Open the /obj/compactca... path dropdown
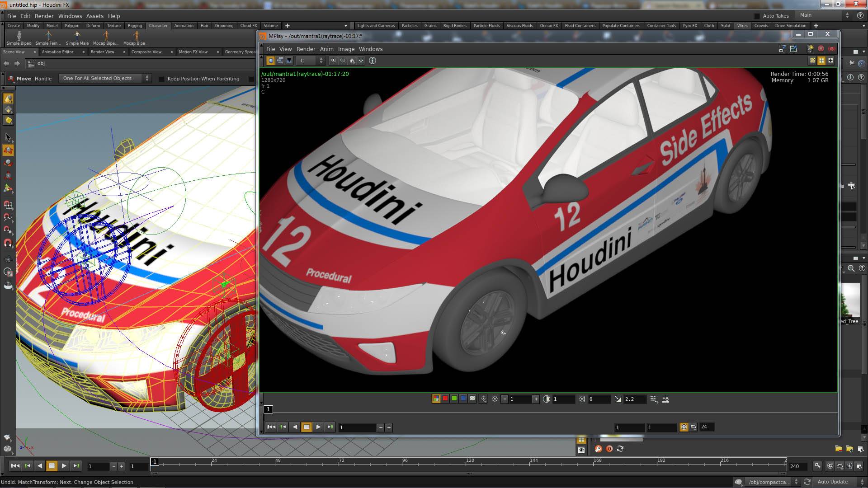This screenshot has width=868, height=488. click(x=772, y=482)
